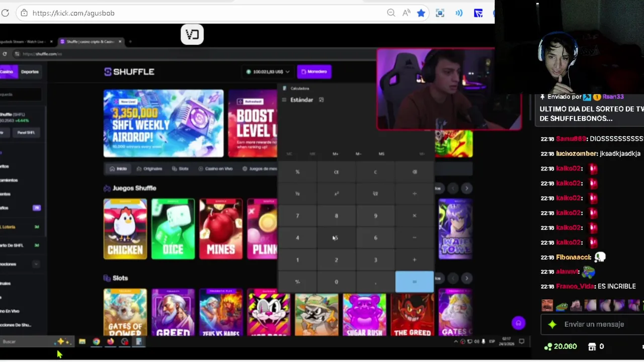644x362 pixels.
Task: Open a new tab in streamed browser
Action: click(x=130, y=42)
